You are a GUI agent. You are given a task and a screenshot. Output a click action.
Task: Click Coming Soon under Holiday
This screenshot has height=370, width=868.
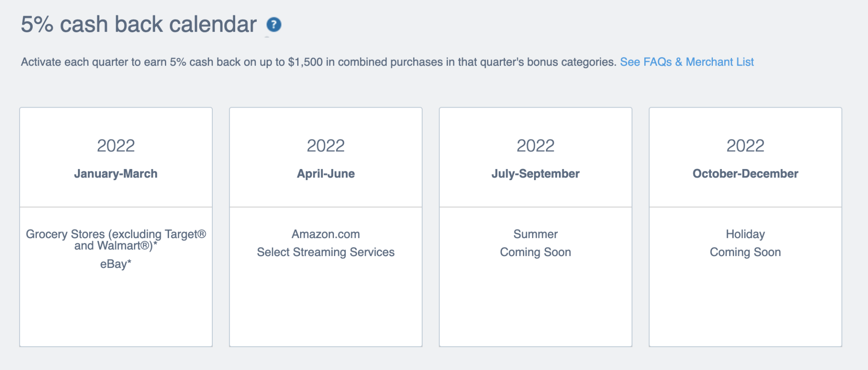[745, 252]
